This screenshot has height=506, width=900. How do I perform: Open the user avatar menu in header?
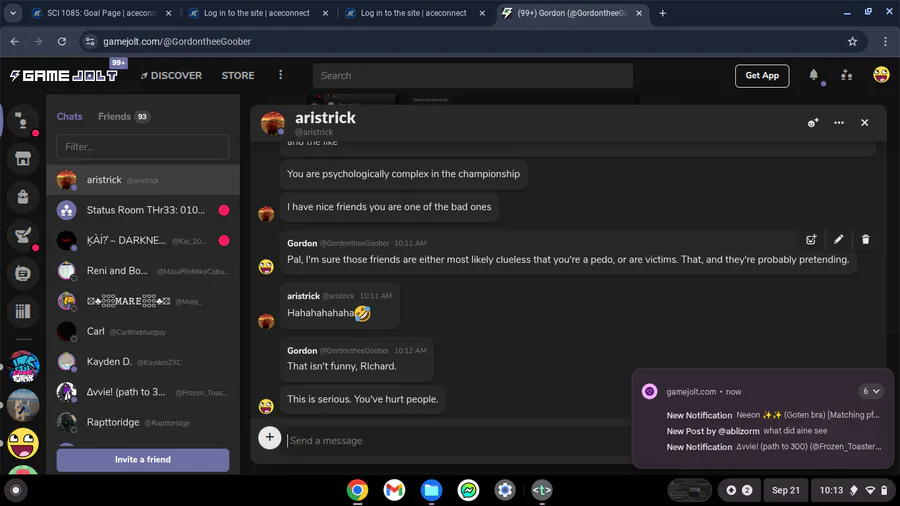881,75
